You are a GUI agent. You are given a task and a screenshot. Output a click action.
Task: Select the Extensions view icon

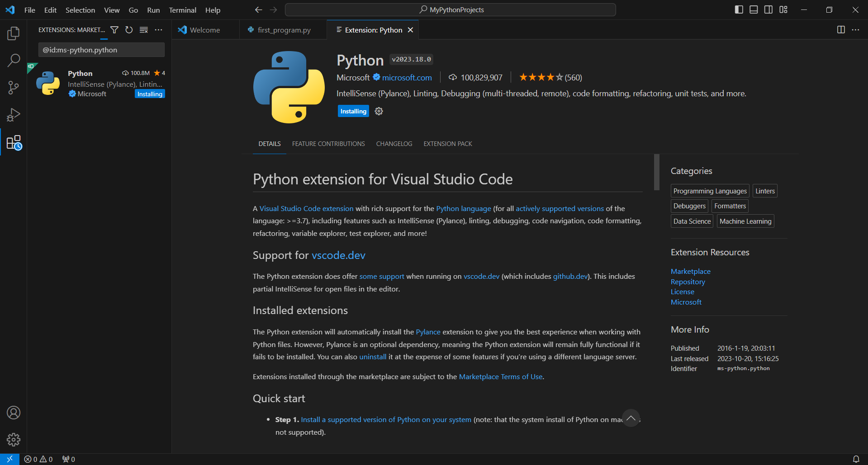pyautogui.click(x=14, y=142)
